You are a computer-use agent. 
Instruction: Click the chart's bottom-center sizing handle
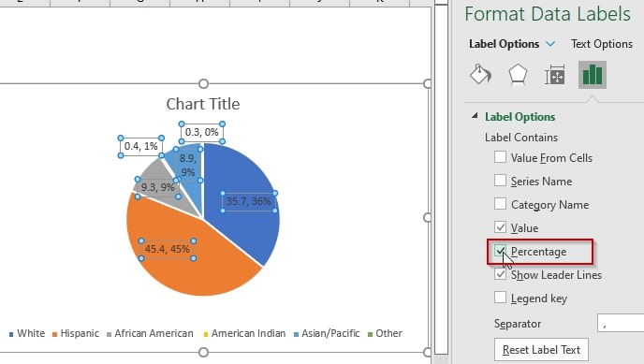(x=203, y=352)
